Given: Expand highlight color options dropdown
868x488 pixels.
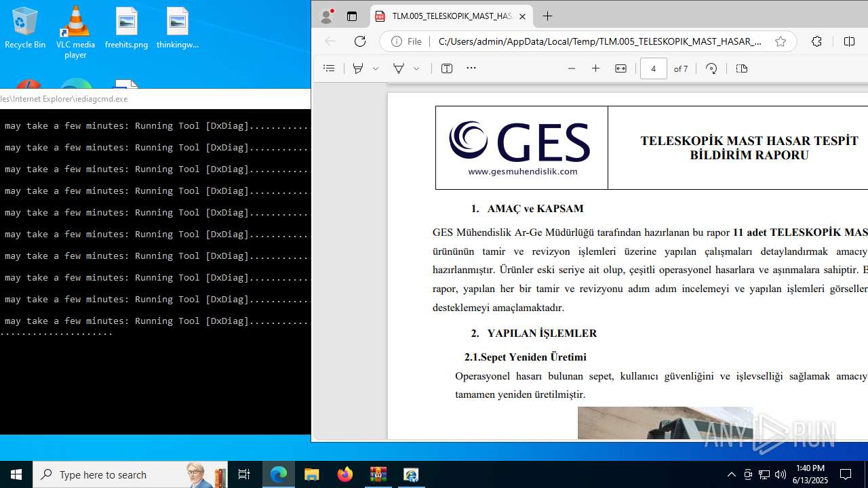Looking at the screenshot, I should click(375, 68).
